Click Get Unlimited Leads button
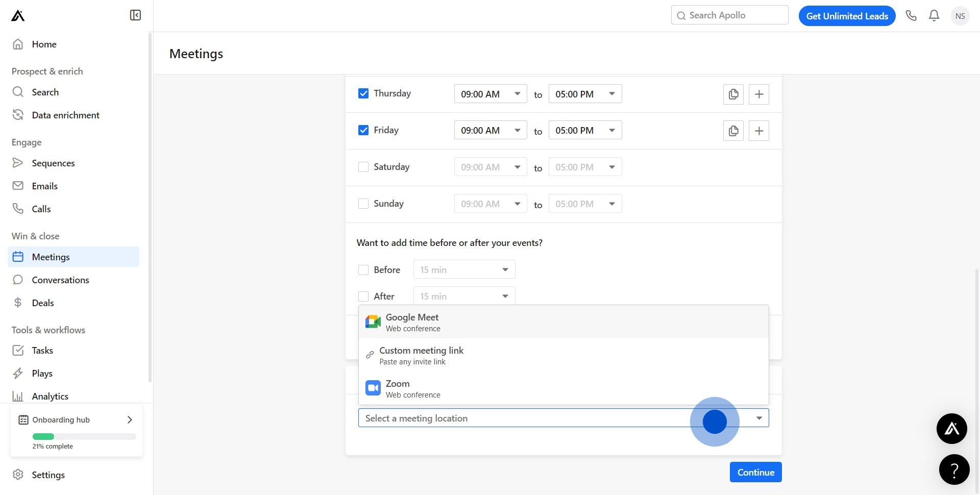This screenshot has width=980, height=495. tap(847, 16)
